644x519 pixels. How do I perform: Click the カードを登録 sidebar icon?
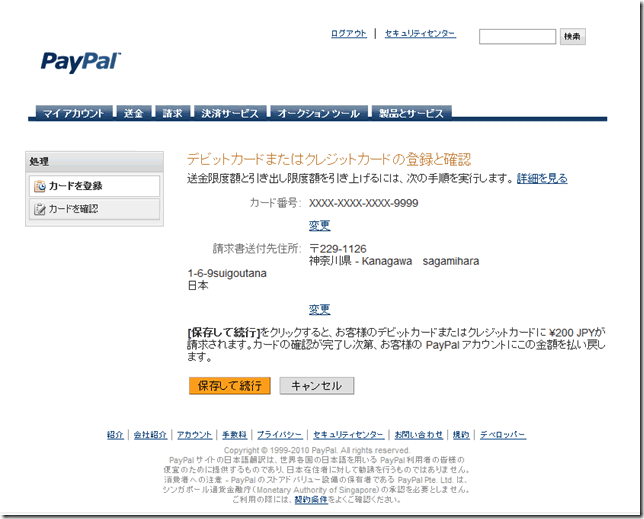[x=40, y=186]
